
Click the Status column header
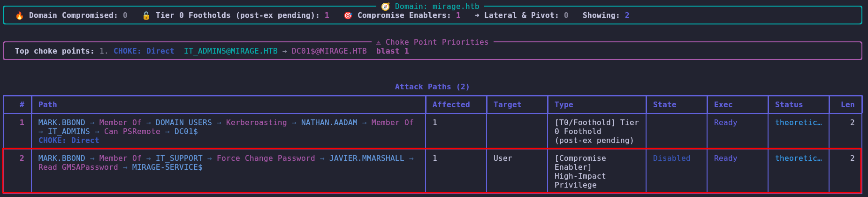[789, 105]
